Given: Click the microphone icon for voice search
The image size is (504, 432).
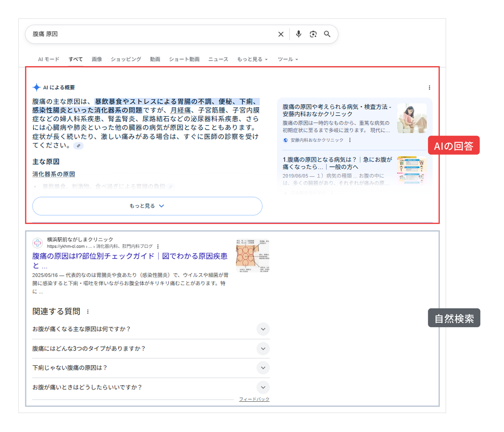Looking at the screenshot, I should pyautogui.click(x=299, y=34).
